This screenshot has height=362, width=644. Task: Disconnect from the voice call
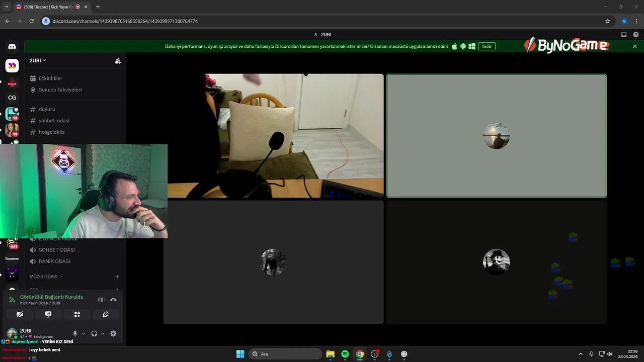click(113, 300)
